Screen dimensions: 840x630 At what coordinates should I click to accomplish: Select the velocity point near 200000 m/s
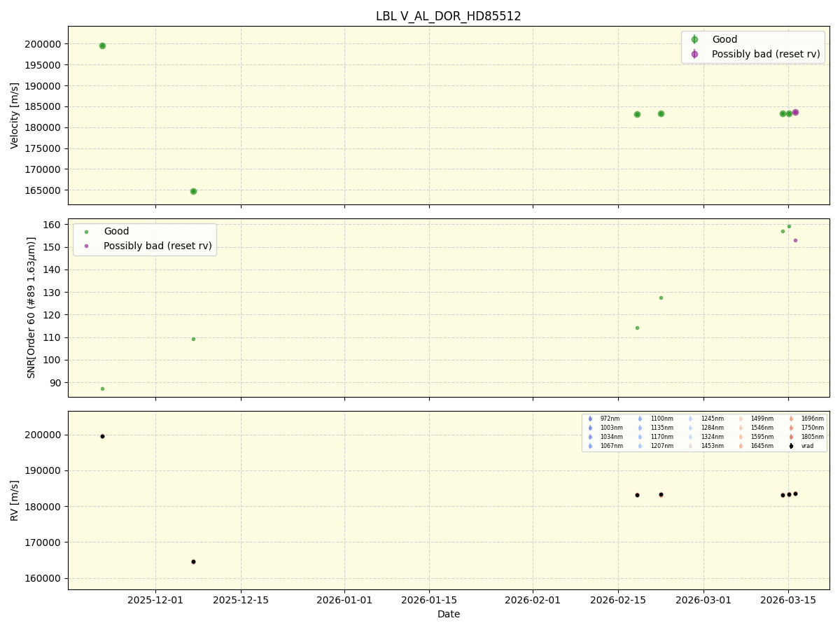pos(102,45)
